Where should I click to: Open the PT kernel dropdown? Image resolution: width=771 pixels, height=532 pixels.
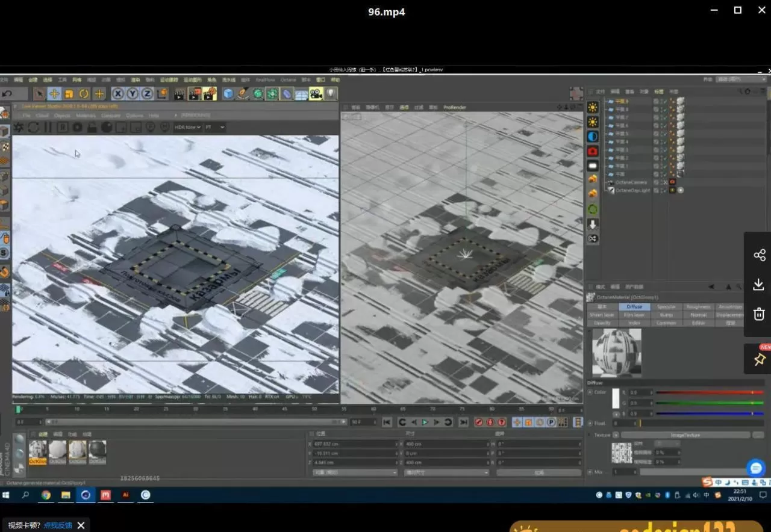coord(214,128)
